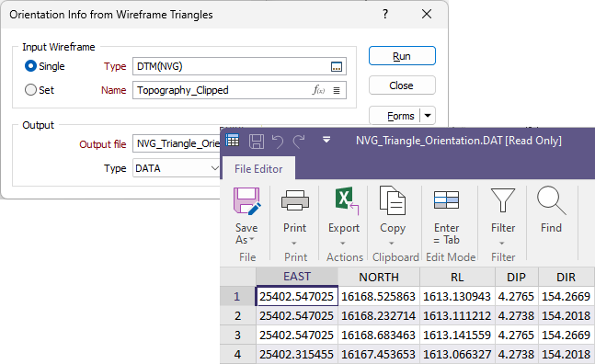The height and width of the screenshot is (364, 595).
Task: Select the Set radio button
Action: (30, 90)
